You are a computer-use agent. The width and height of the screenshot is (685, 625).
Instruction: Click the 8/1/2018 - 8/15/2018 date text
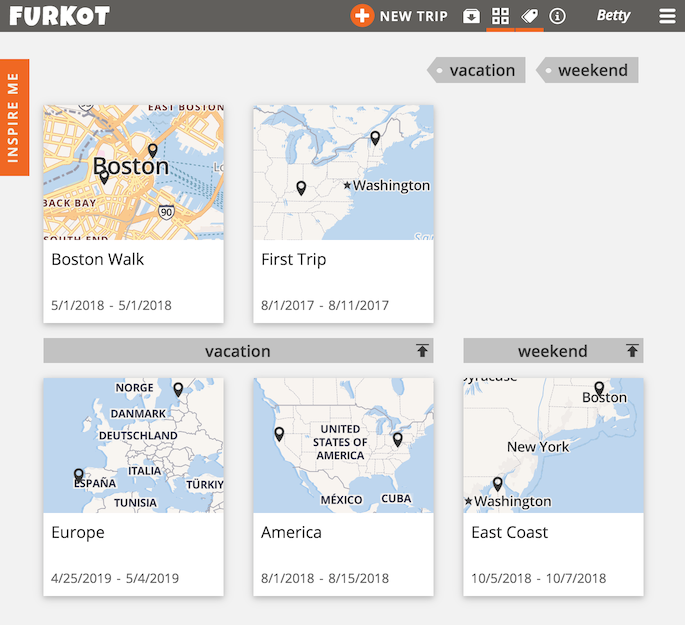coord(325,578)
